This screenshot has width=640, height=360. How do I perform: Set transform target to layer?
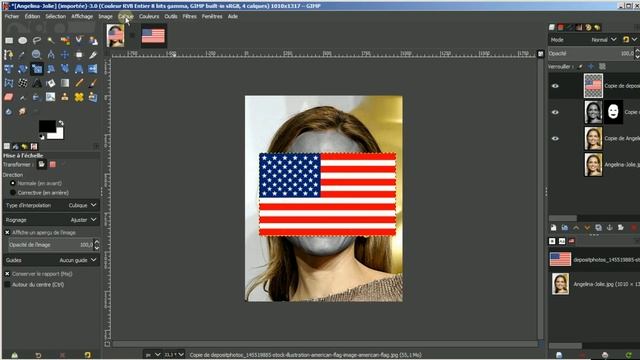41,164
